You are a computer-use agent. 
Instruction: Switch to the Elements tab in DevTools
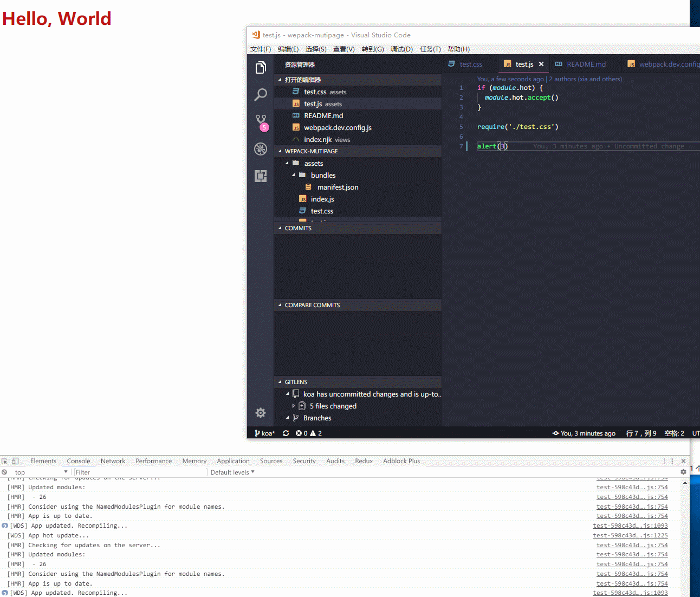pos(43,461)
